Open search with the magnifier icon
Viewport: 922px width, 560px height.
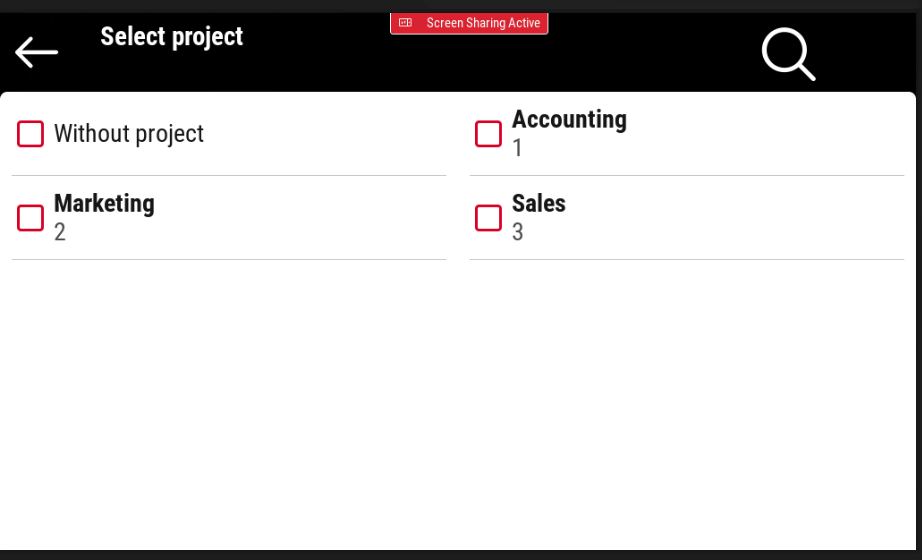[788, 53]
